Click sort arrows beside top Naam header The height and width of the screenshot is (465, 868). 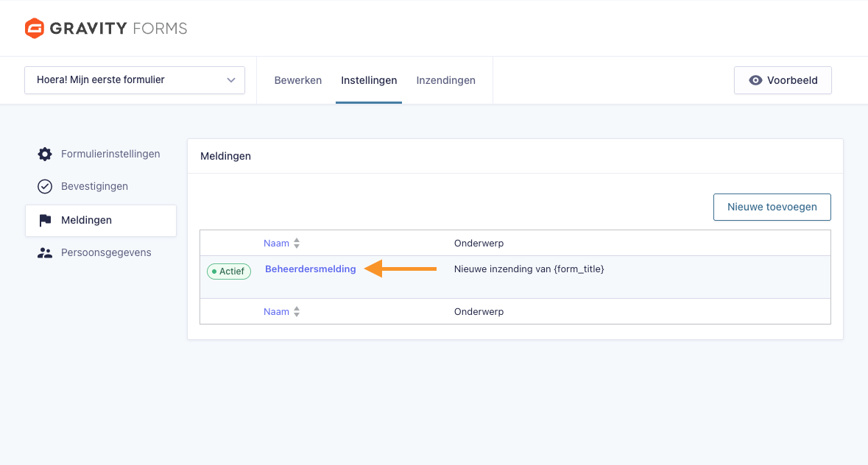297,244
